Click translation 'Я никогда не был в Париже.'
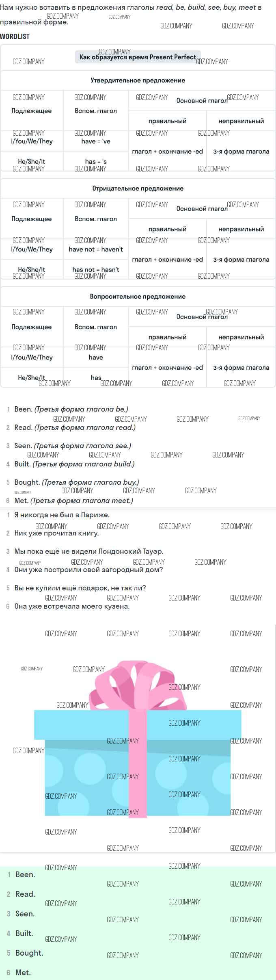 62,515
